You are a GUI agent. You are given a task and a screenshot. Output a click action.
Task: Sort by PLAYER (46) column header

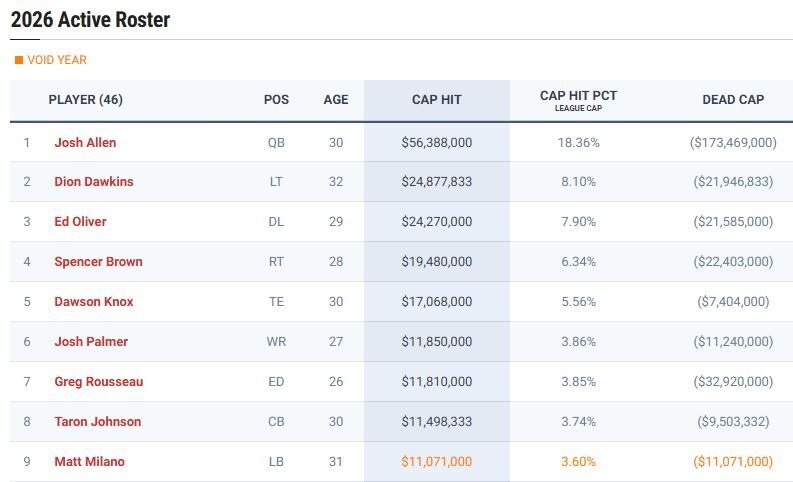tap(86, 100)
